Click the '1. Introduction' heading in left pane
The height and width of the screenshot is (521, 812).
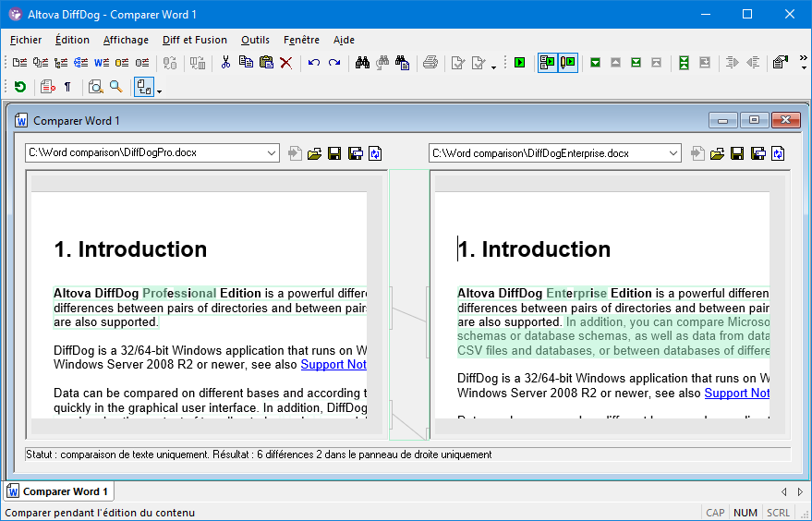point(130,249)
